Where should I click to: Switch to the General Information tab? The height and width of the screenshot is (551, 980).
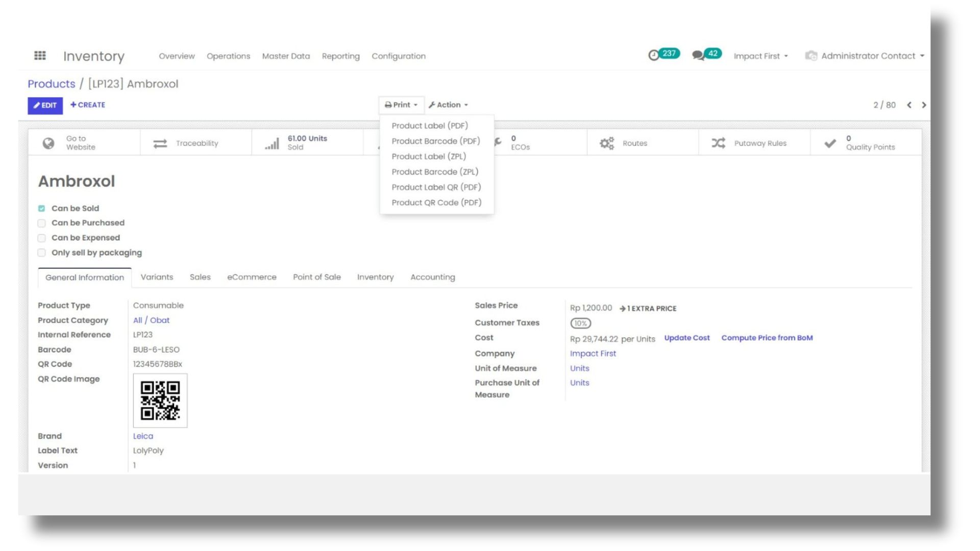tap(85, 277)
